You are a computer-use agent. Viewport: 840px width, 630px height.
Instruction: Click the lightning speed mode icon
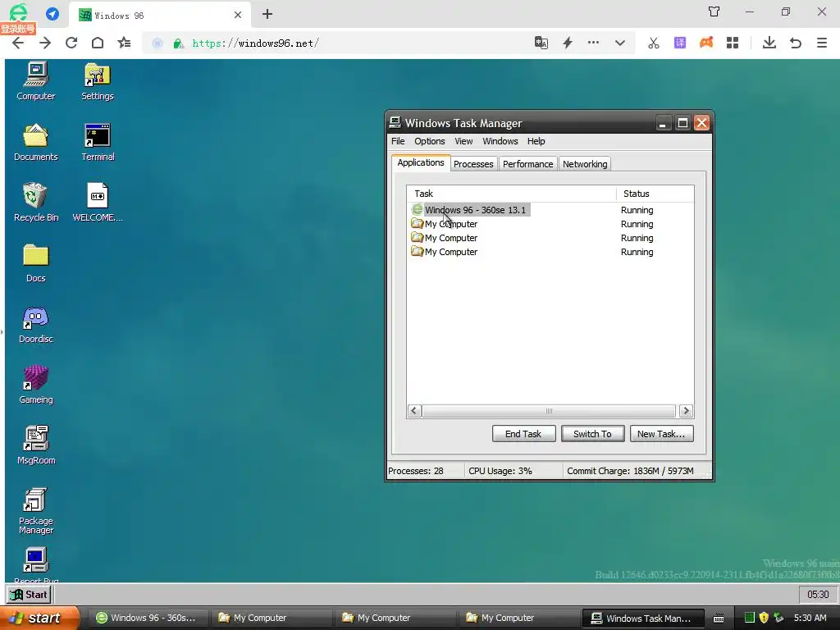(568, 43)
